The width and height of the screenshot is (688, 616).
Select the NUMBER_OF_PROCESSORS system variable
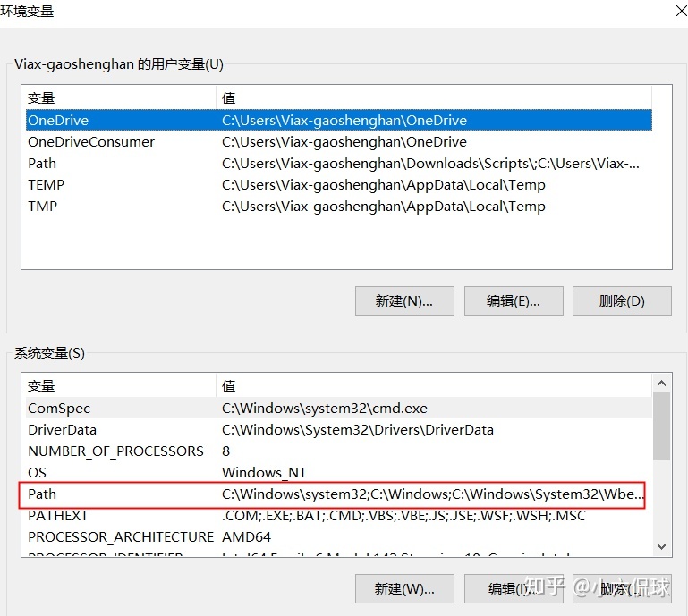click(x=339, y=451)
